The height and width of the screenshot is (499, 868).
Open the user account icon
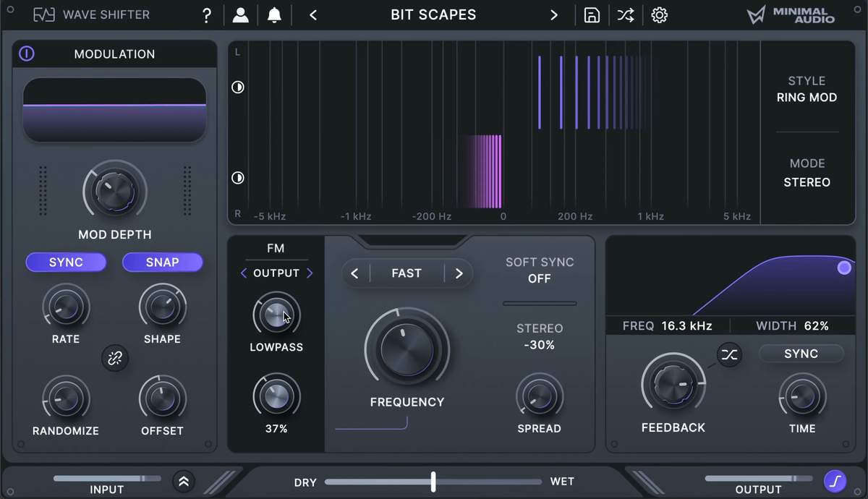240,15
